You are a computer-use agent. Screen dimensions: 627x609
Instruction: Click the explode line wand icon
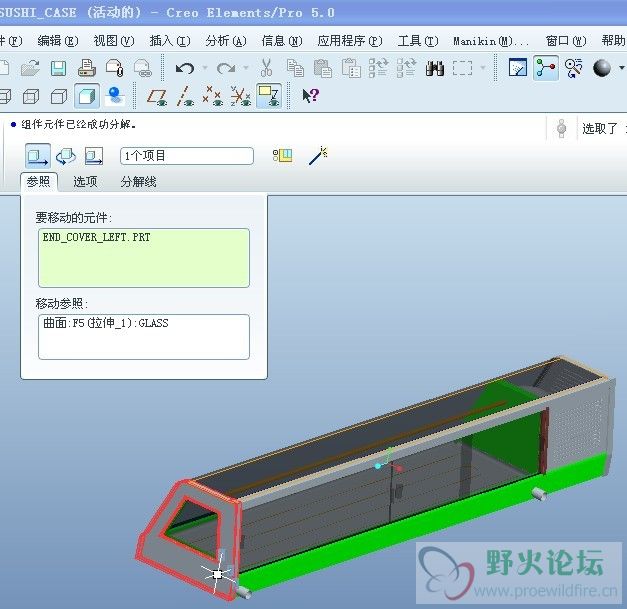(x=318, y=155)
